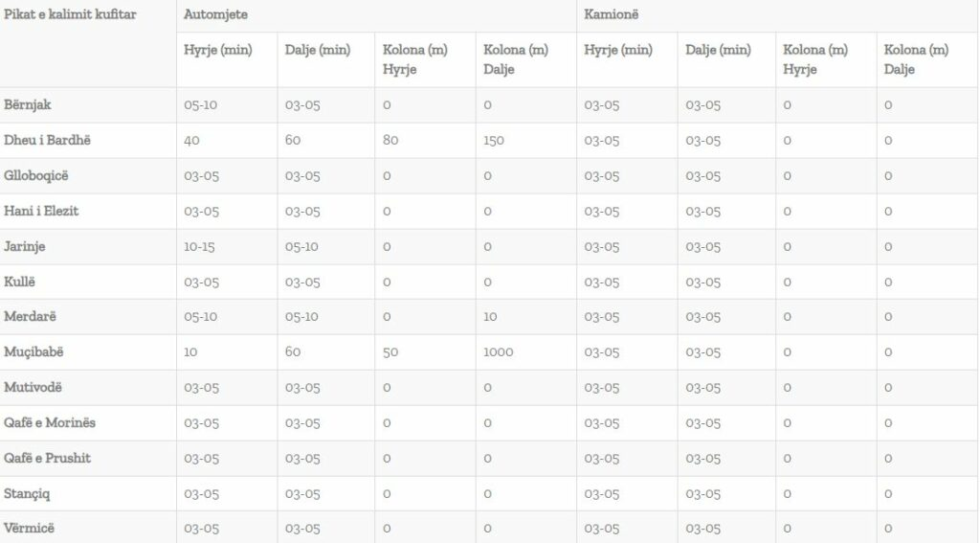Screen dimensions: 980x543
Task: Click the 1000 value in Muçibabë row
Action: tap(498, 352)
